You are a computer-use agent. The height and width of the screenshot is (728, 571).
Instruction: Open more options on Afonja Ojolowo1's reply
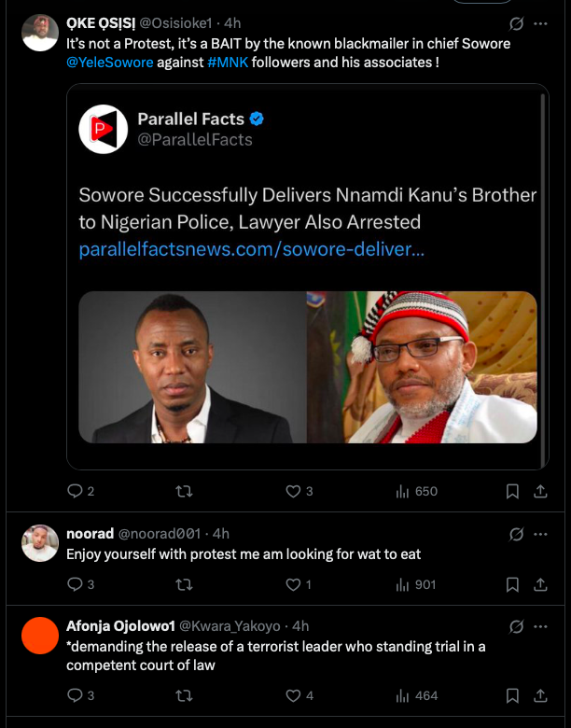541,625
